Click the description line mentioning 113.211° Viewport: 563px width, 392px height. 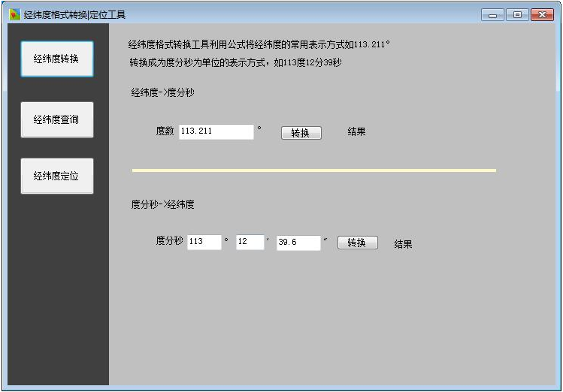coord(259,44)
